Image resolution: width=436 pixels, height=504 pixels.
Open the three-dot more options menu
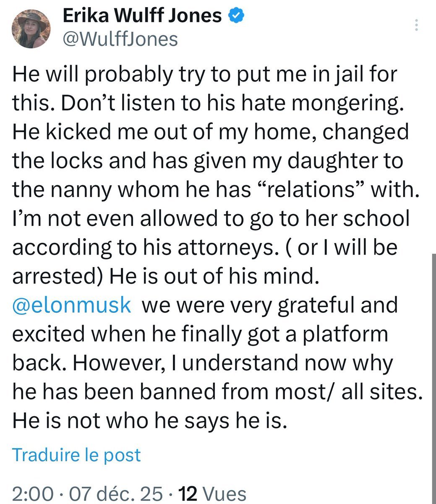tap(416, 25)
